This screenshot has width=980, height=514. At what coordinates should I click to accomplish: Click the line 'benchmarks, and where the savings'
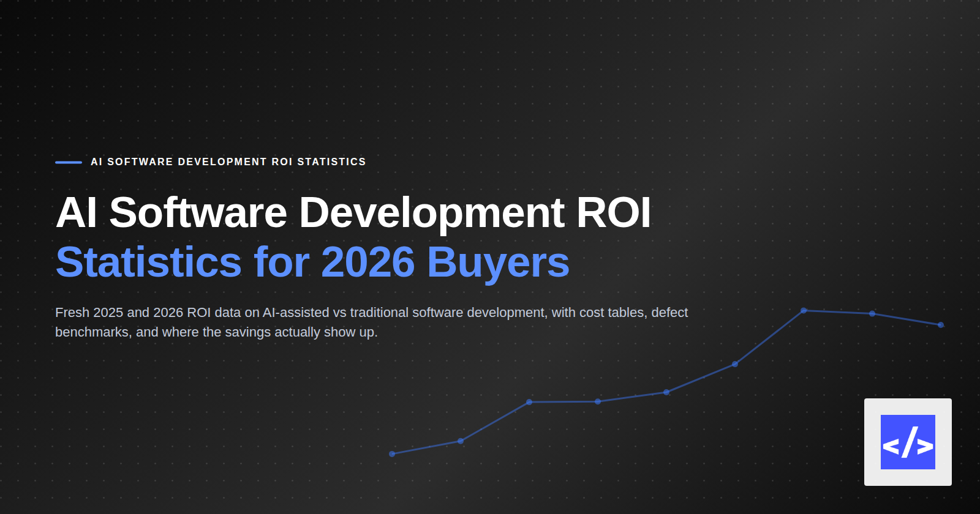[216, 332]
